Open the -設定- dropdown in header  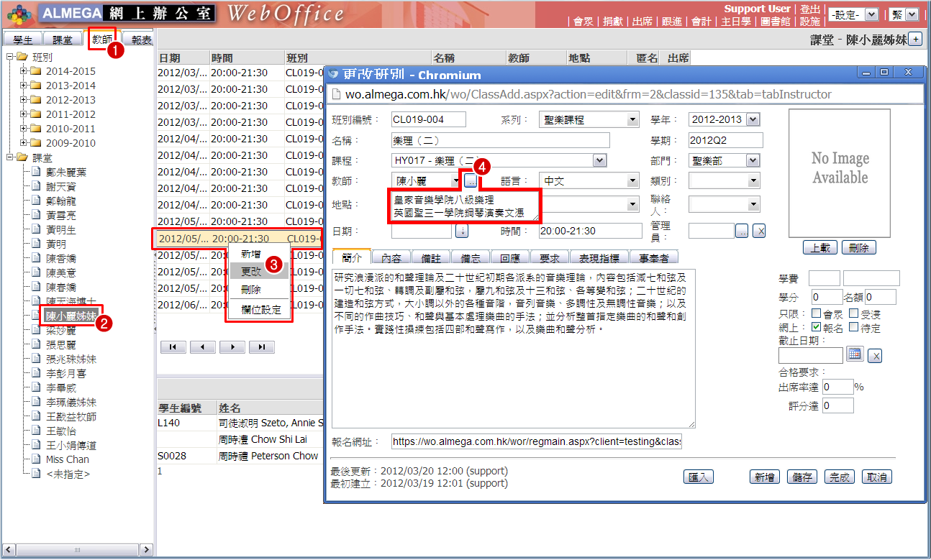tap(853, 14)
